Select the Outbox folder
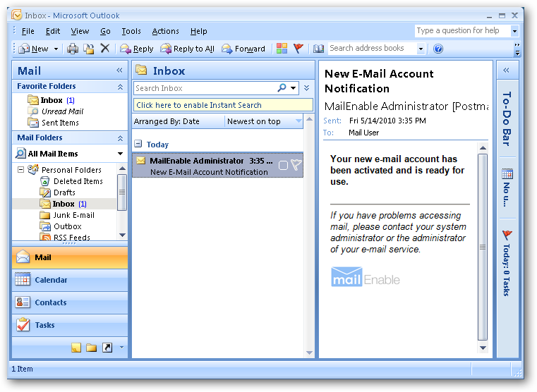Viewport: 537px width, 392px height. pyautogui.click(x=61, y=226)
